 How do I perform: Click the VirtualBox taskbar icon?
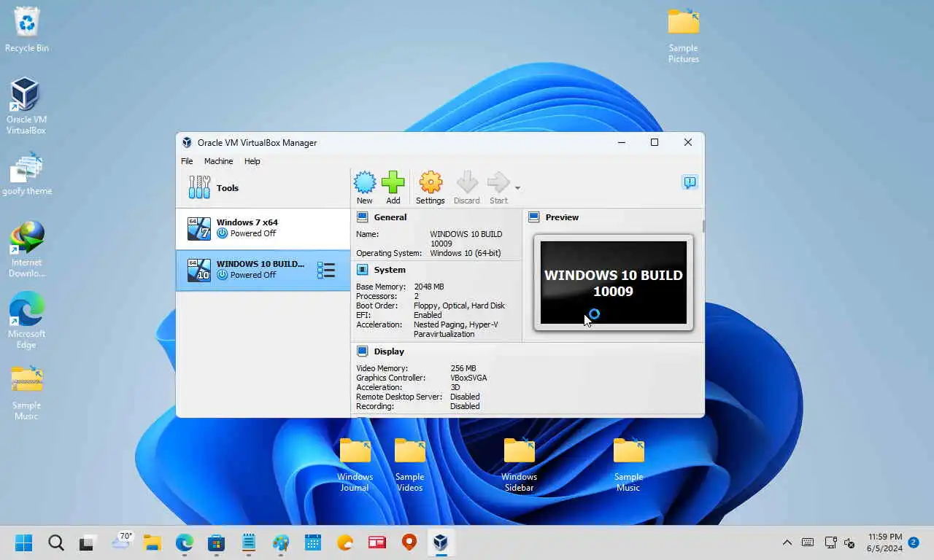[441, 542]
